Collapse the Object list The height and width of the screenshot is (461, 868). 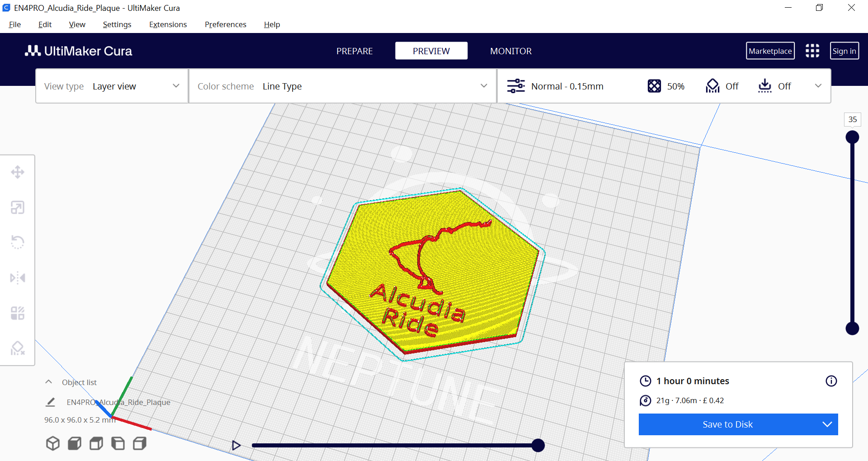click(49, 382)
